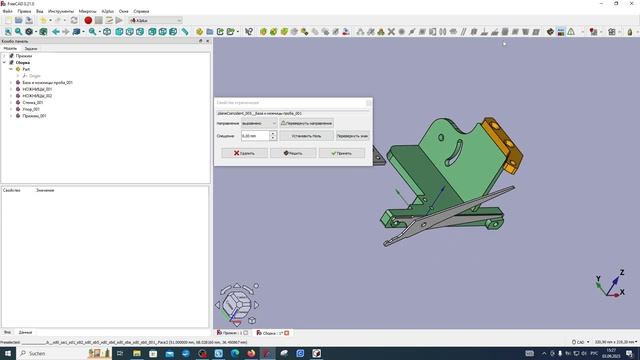This screenshot has height=360, width=640.
Task: Open Firefox from the taskbar
Action: click(251, 353)
